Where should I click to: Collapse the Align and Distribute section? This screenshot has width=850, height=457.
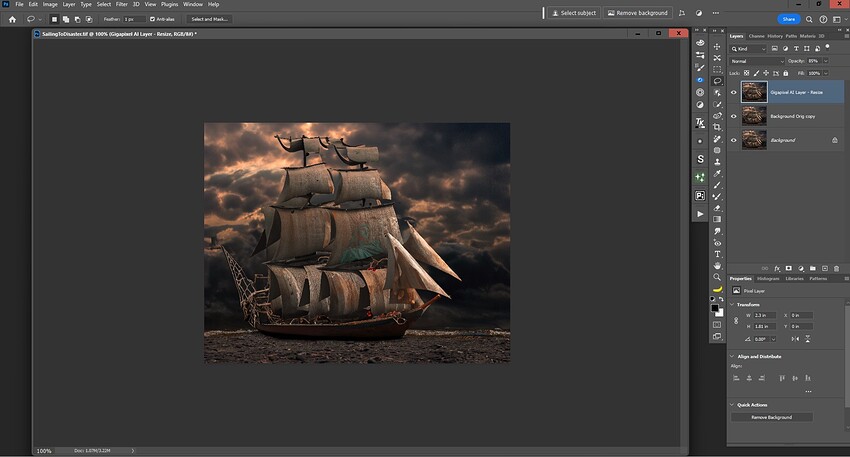point(732,356)
